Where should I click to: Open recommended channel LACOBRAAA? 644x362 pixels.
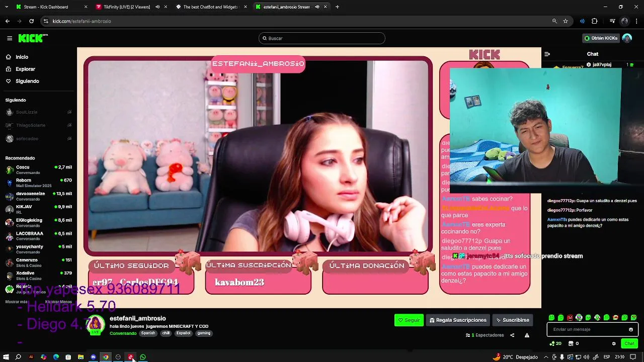point(38,236)
